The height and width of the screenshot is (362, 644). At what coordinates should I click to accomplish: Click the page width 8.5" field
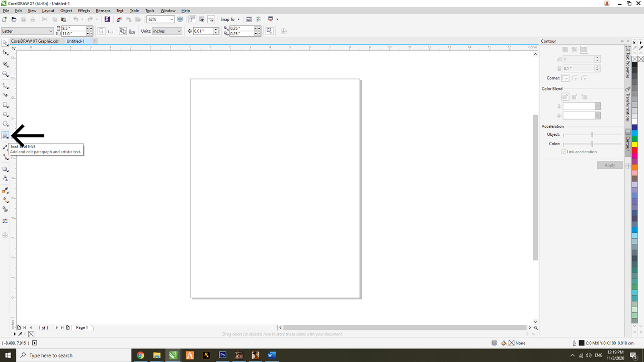click(73, 29)
